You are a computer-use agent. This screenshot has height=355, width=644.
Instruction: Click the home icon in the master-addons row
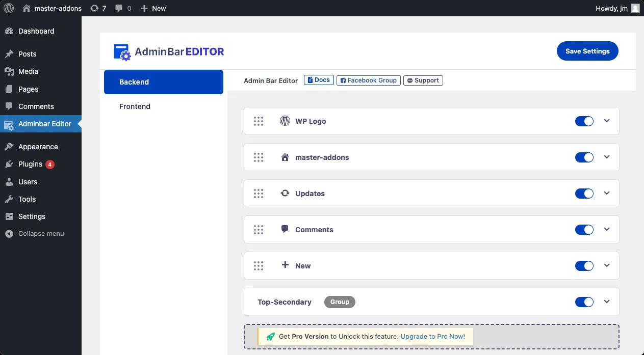click(x=285, y=157)
